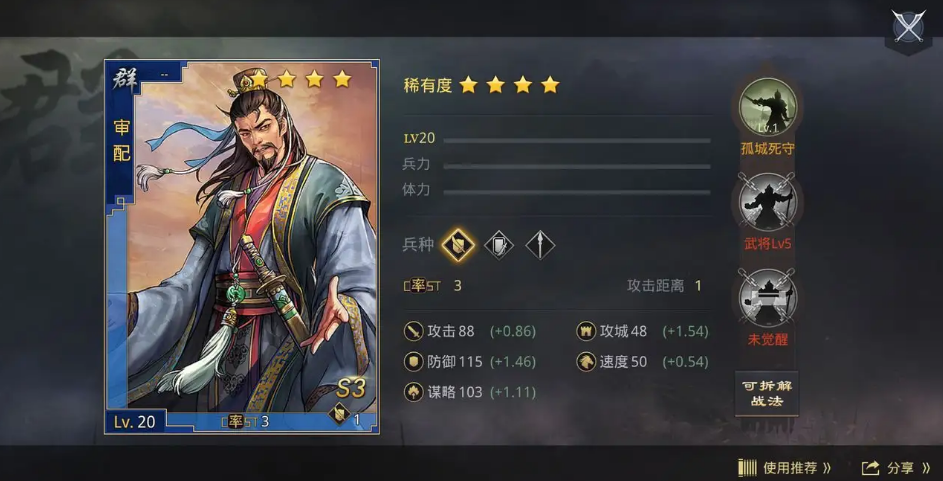Image resolution: width=943 pixels, height=481 pixels.
Task: Click the 攻城 siege stat icon
Action: point(586,331)
